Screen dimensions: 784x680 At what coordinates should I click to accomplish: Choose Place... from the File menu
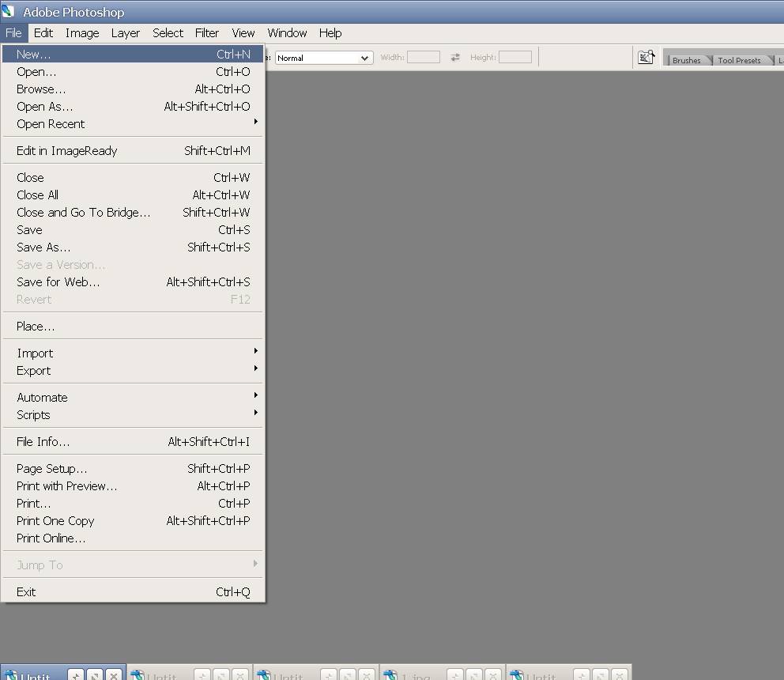click(133, 327)
